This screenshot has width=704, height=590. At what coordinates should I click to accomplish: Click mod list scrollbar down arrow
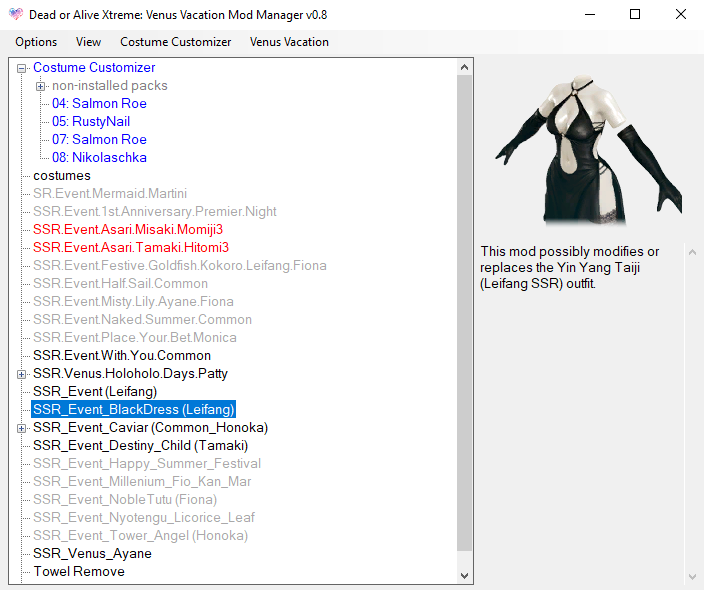pos(465,576)
